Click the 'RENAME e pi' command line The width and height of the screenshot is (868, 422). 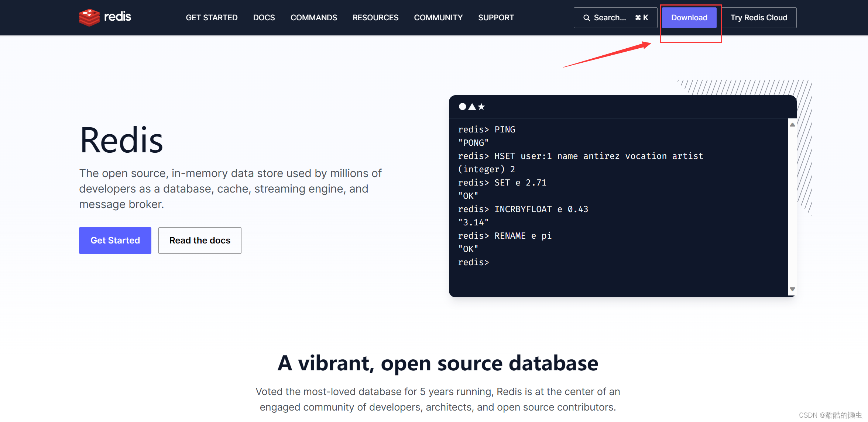point(505,236)
